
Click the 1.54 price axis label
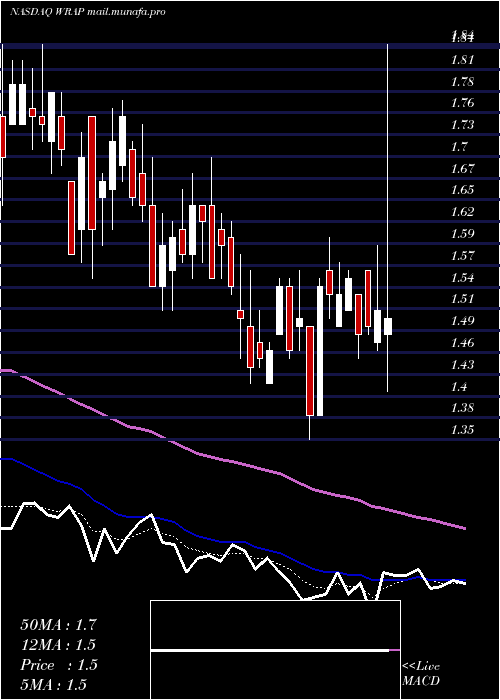pos(462,277)
